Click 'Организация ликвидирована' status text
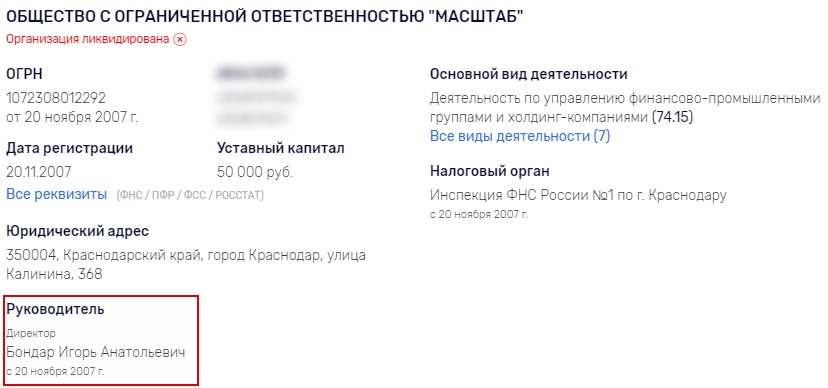Screen dimensions: 828x388 click(88, 40)
